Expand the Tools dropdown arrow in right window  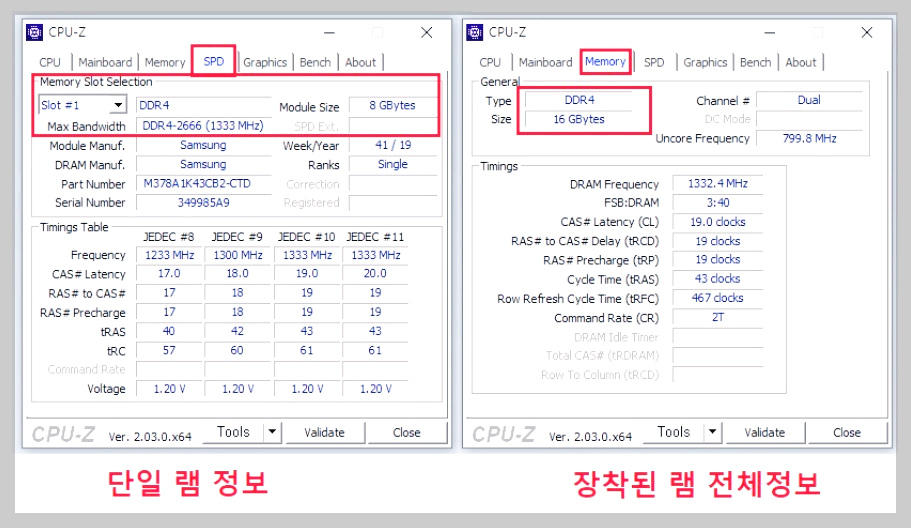(x=712, y=432)
